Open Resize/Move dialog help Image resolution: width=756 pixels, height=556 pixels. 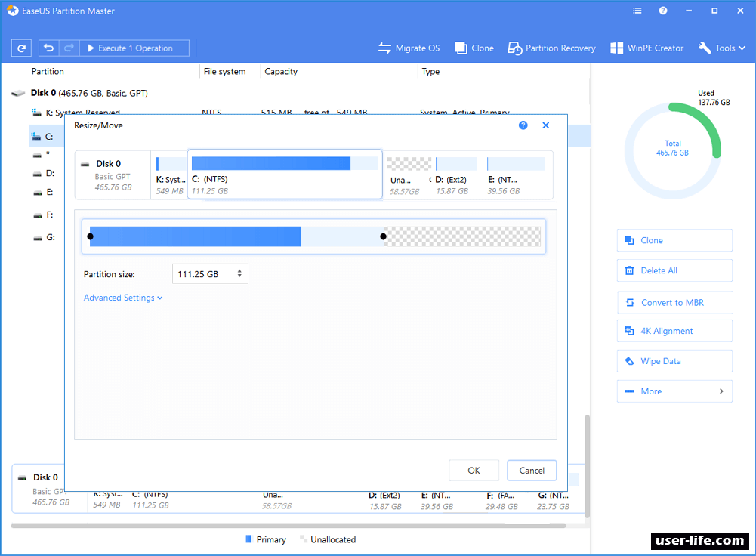coord(523,125)
